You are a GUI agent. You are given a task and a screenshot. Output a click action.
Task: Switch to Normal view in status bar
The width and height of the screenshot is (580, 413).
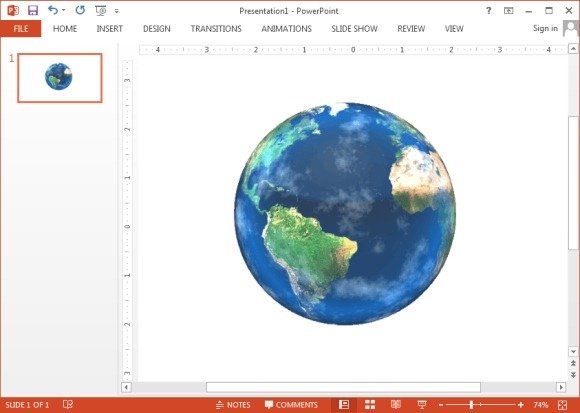[344, 405]
